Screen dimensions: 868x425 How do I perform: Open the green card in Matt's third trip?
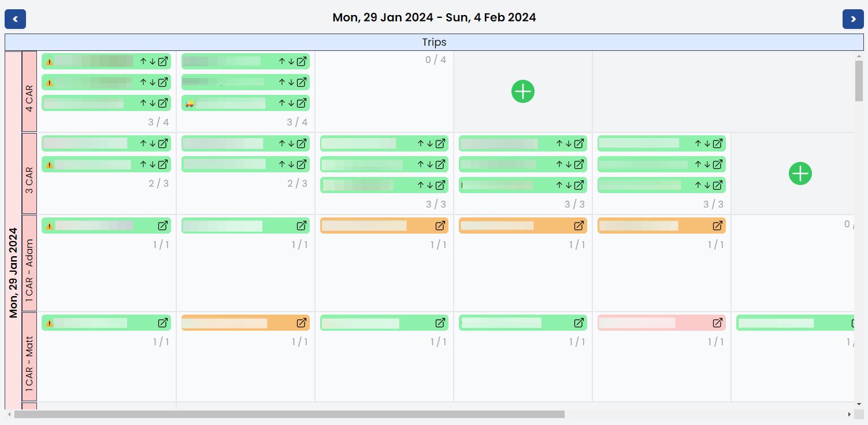[x=440, y=323]
